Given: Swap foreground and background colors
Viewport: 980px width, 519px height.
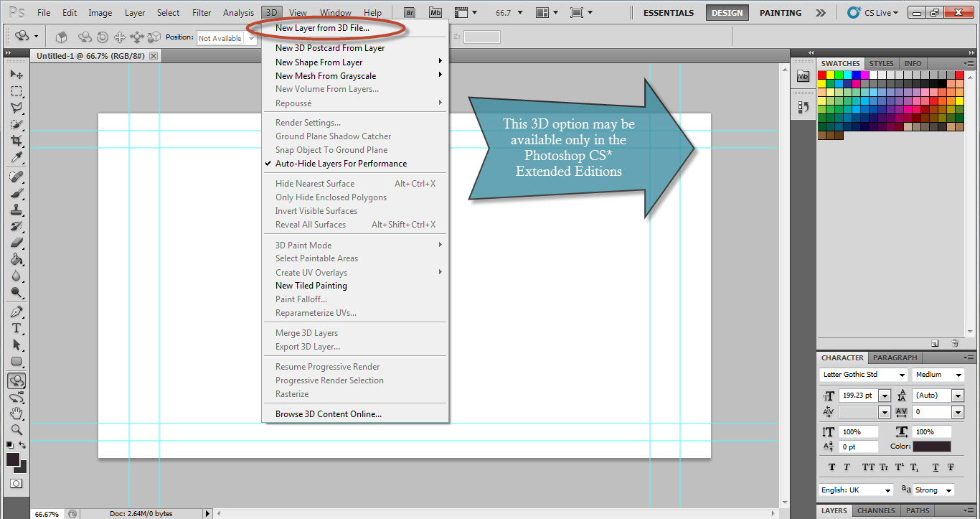Looking at the screenshot, I should tap(23, 446).
